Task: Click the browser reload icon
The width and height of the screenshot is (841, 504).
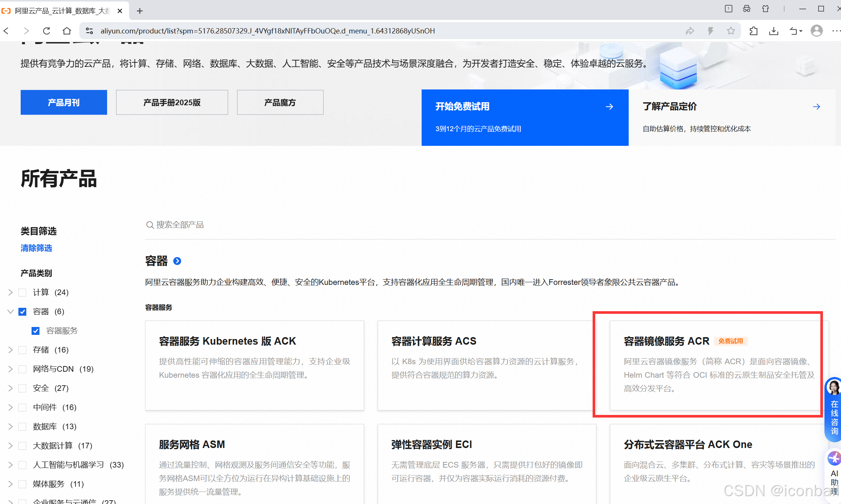Action: pyautogui.click(x=47, y=31)
